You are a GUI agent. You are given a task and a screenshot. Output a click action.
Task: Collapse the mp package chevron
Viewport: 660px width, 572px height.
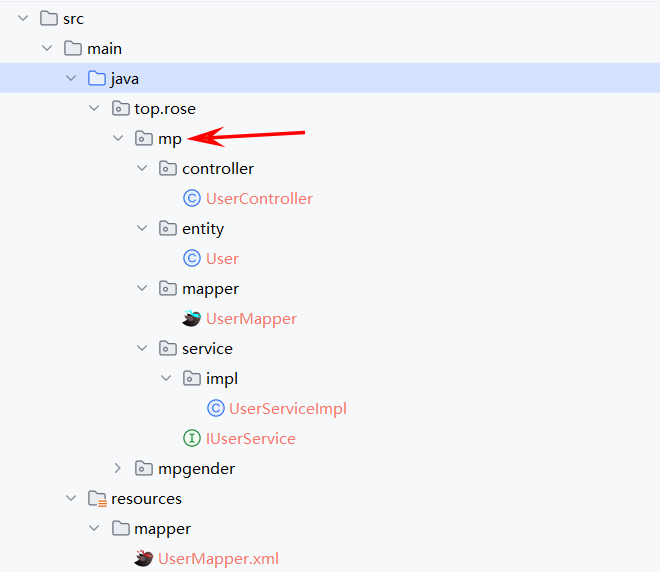pos(118,138)
